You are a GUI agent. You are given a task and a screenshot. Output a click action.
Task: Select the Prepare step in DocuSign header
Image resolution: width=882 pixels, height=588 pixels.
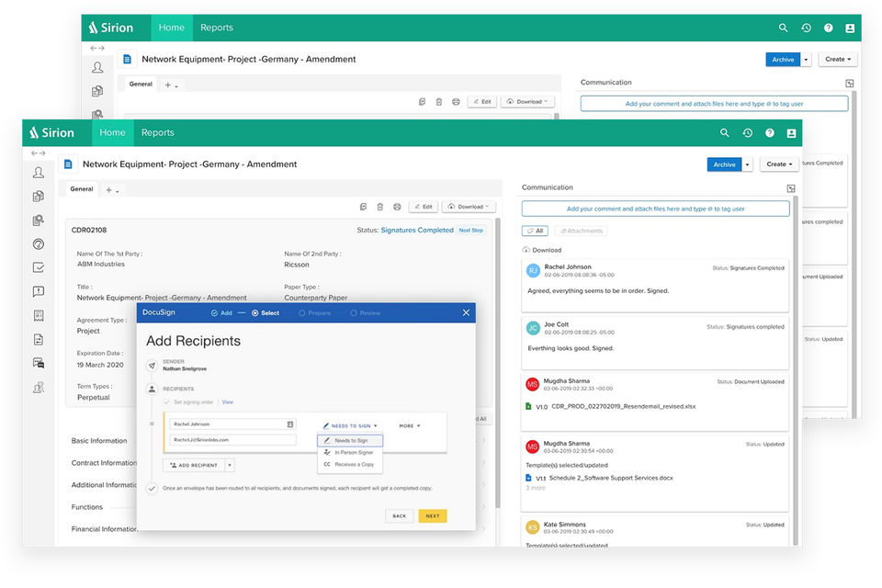pos(315,313)
